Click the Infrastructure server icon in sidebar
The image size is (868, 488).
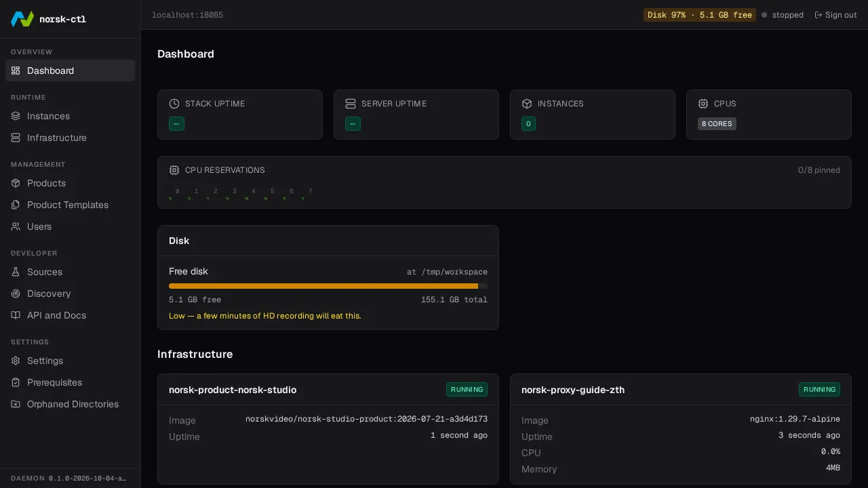coord(16,138)
